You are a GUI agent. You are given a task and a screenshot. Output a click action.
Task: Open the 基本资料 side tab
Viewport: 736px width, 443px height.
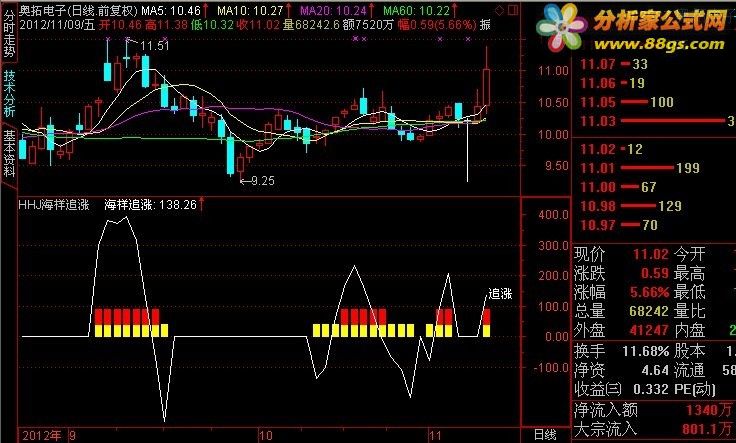point(9,153)
